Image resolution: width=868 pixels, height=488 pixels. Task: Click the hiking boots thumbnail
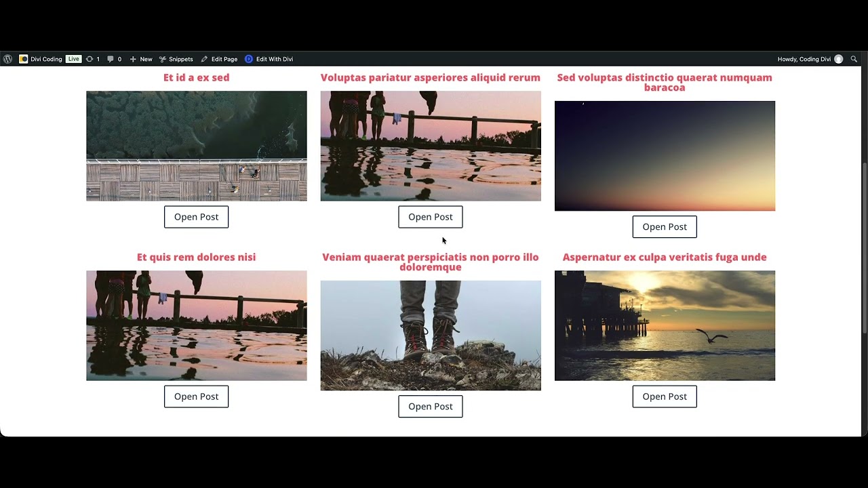pyautogui.click(x=431, y=335)
